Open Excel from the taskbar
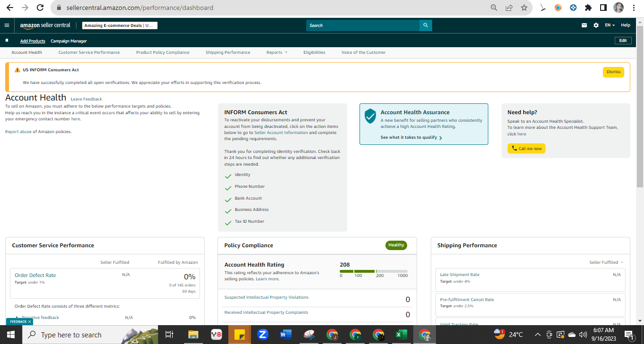 click(401, 335)
